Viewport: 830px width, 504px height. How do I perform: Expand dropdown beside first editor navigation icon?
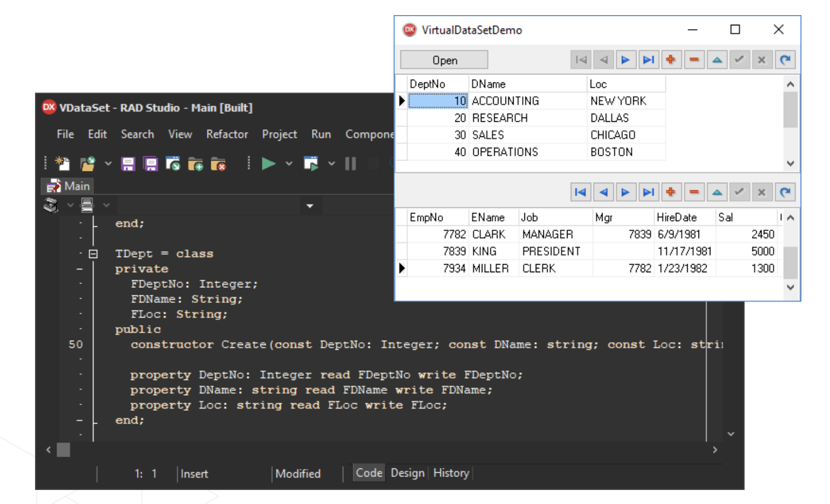point(70,205)
